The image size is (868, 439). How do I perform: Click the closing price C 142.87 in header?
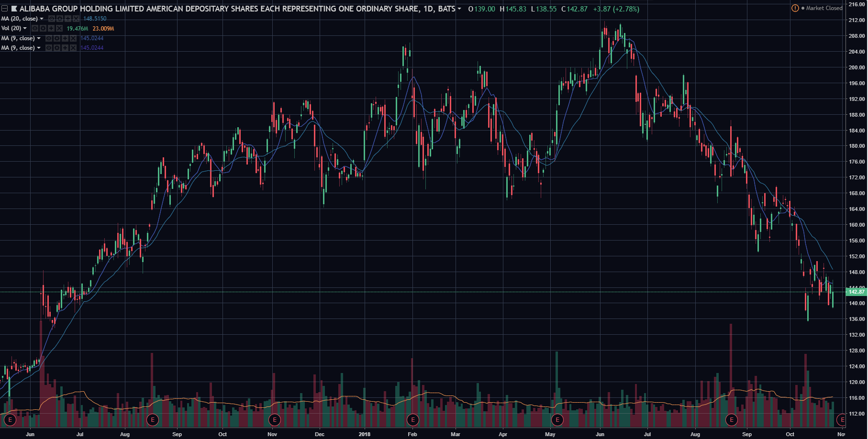[574, 9]
